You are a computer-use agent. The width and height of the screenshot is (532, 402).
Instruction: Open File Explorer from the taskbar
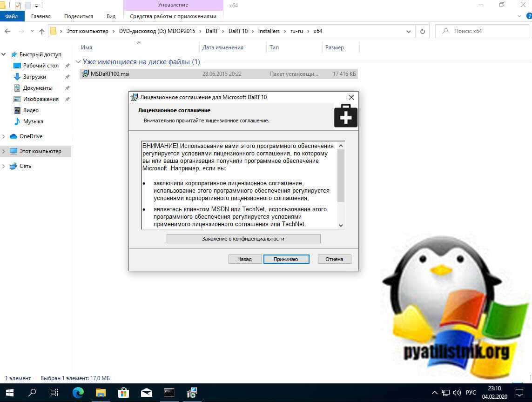[x=101, y=392]
